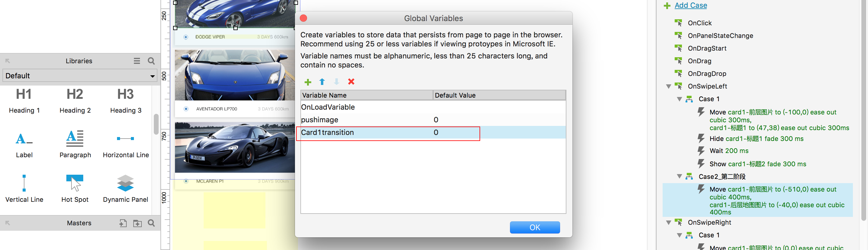Select the Dynamic Panel widget

[x=125, y=188]
